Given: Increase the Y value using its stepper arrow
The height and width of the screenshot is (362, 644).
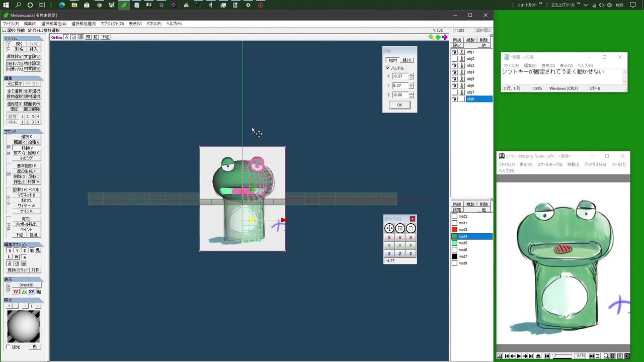Looking at the screenshot, I should click(411, 84).
